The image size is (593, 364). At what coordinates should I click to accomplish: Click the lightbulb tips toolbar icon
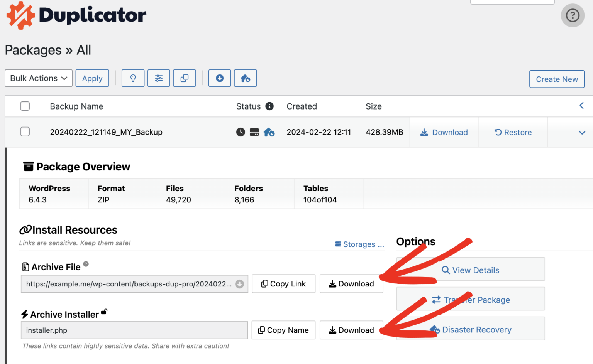coord(133,78)
